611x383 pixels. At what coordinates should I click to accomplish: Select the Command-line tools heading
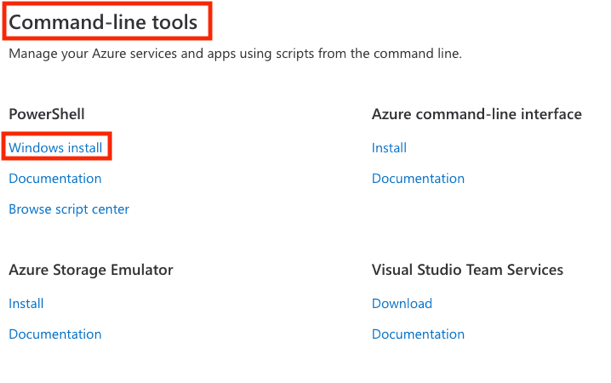(x=103, y=22)
